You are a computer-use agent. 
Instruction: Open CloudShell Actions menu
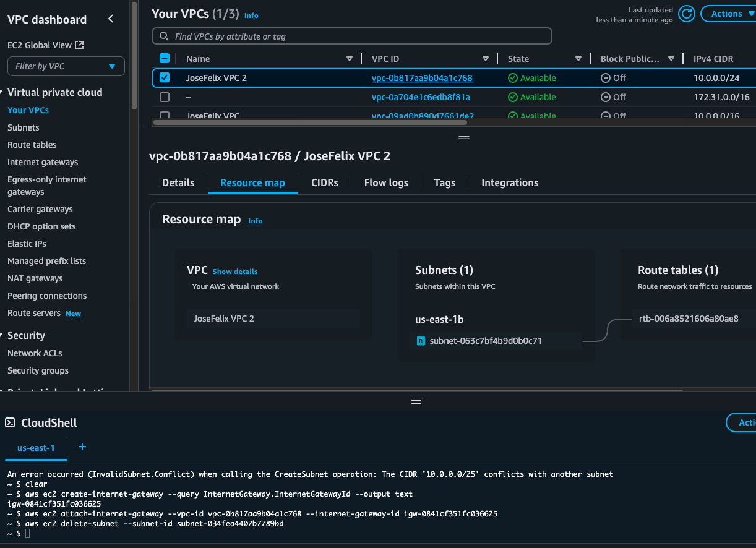741,422
